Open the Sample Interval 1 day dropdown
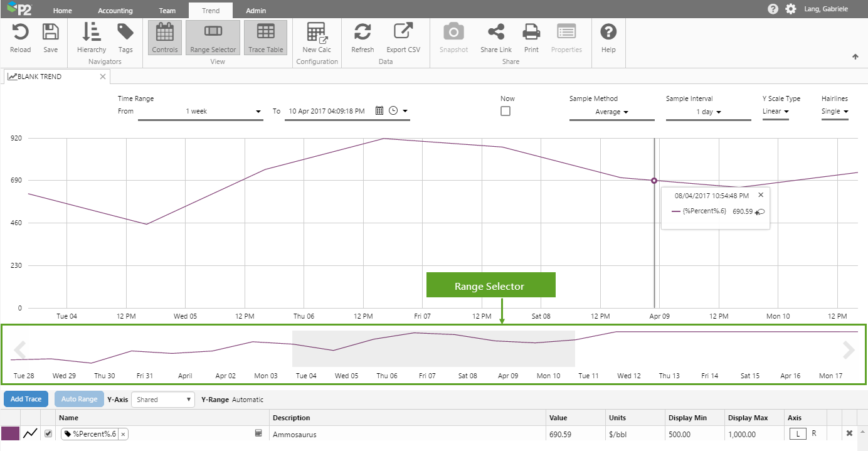Viewport: 868px width, 451px height. (x=709, y=112)
